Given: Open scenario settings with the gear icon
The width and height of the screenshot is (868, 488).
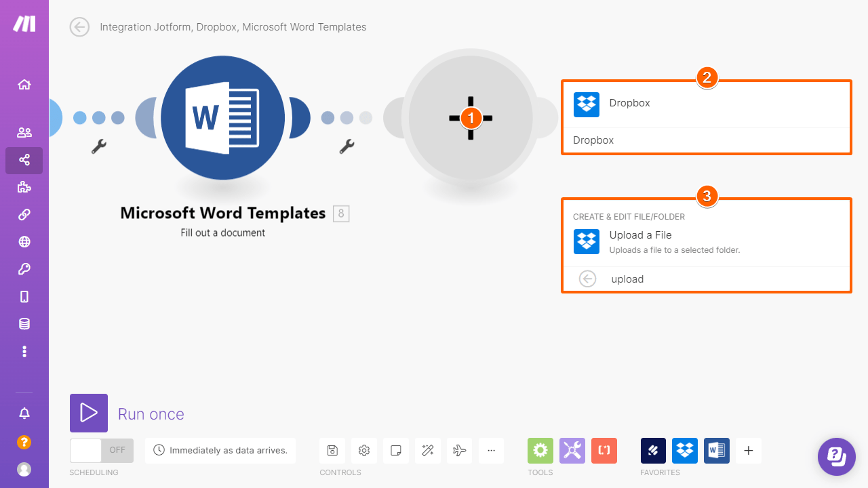Looking at the screenshot, I should point(364,450).
